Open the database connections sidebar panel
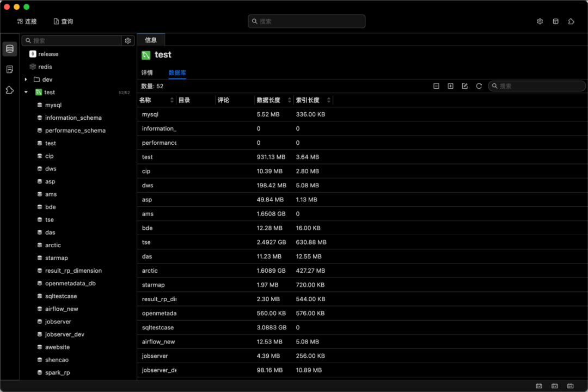The image size is (588, 392). tap(10, 49)
